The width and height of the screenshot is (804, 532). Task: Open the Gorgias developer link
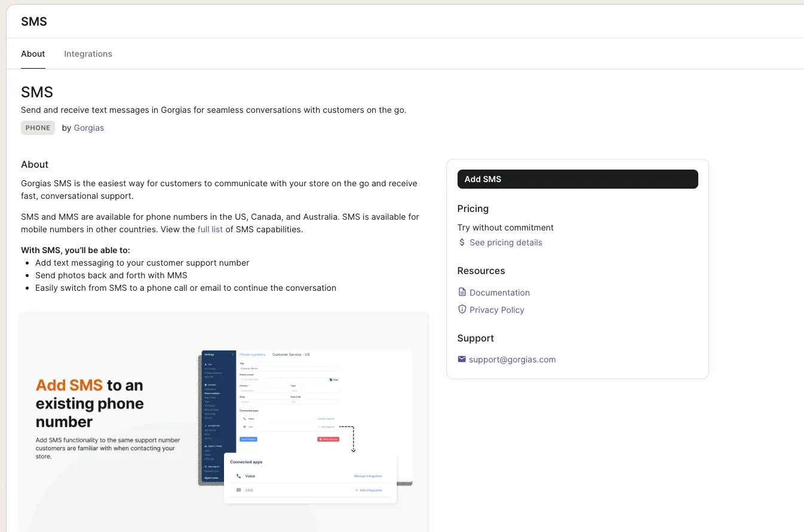(89, 128)
